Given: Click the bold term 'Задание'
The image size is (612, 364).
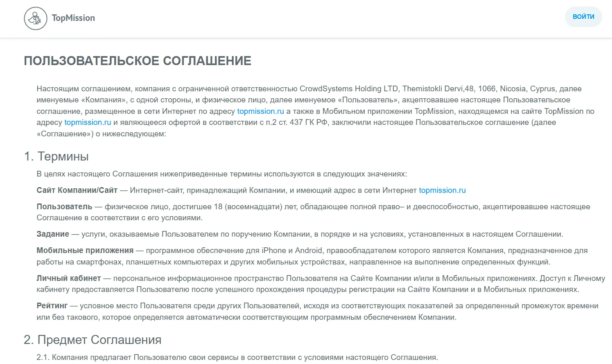Looking at the screenshot, I should pos(53,234).
